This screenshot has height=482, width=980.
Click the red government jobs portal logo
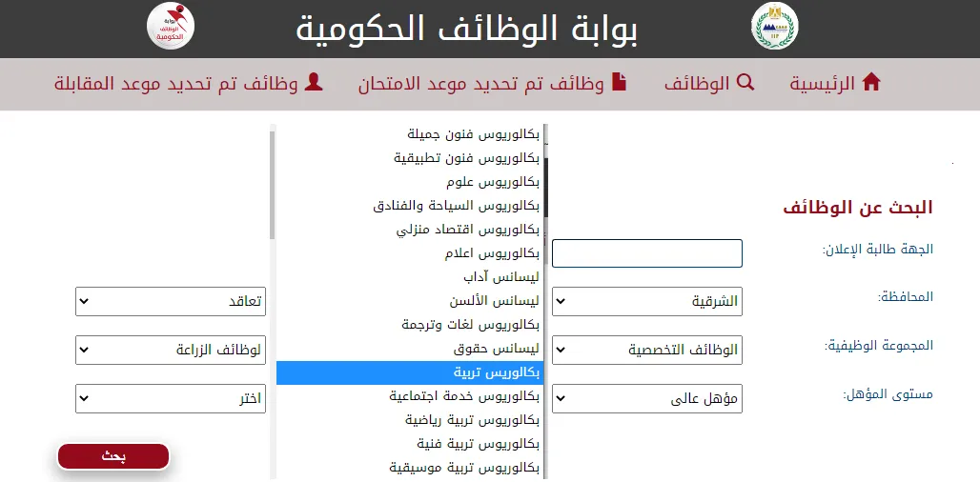(171, 27)
